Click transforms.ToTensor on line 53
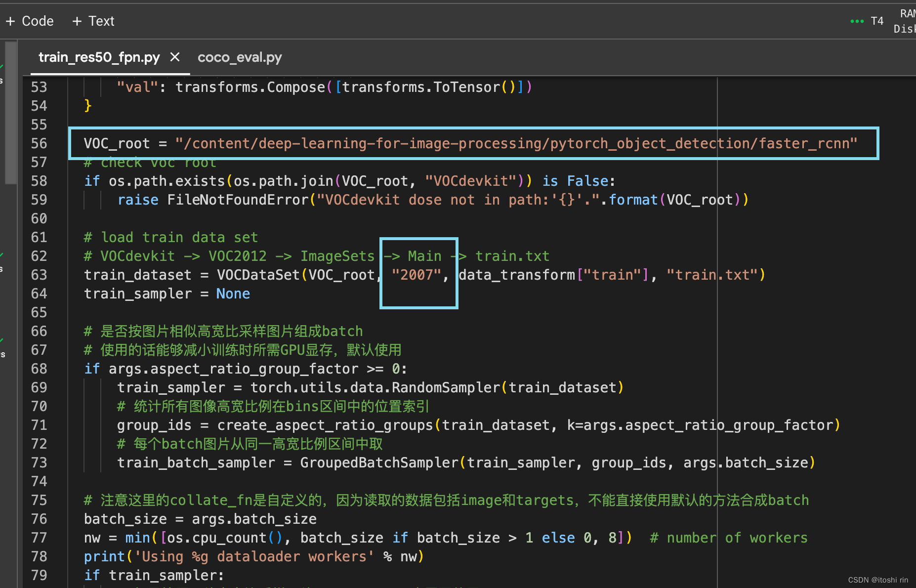Screen dimensions: 916x588 [x=421, y=87]
